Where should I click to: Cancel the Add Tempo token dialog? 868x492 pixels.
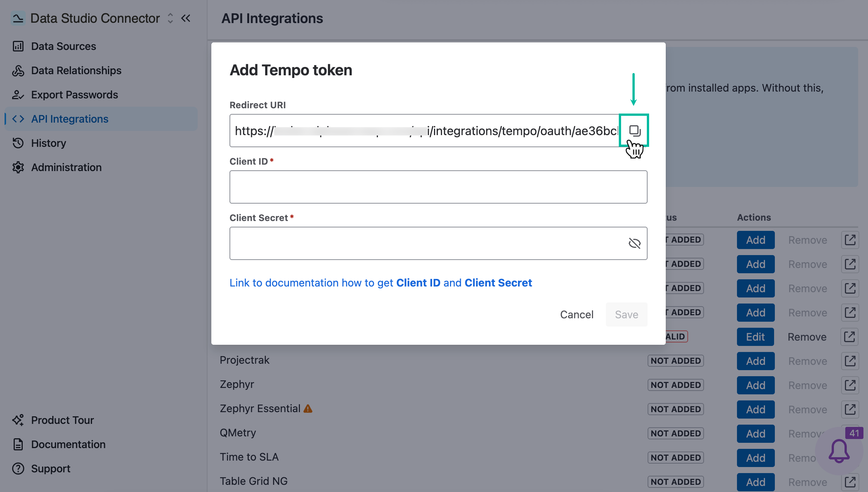point(576,315)
